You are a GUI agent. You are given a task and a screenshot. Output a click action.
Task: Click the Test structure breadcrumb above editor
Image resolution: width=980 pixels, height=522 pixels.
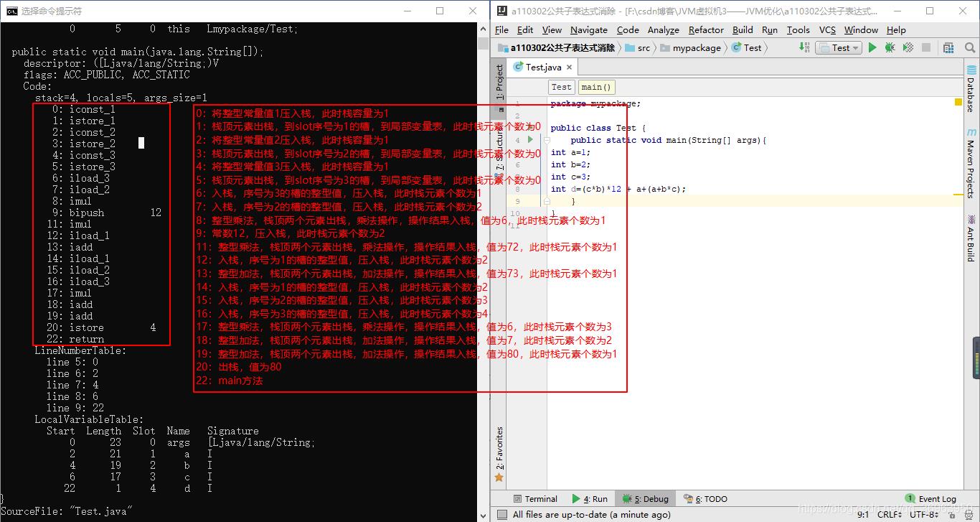pyautogui.click(x=562, y=87)
